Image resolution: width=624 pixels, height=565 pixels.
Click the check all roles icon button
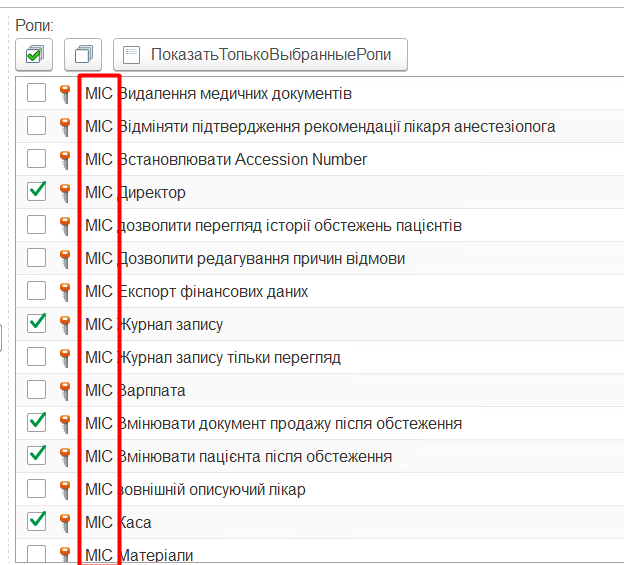(x=34, y=54)
